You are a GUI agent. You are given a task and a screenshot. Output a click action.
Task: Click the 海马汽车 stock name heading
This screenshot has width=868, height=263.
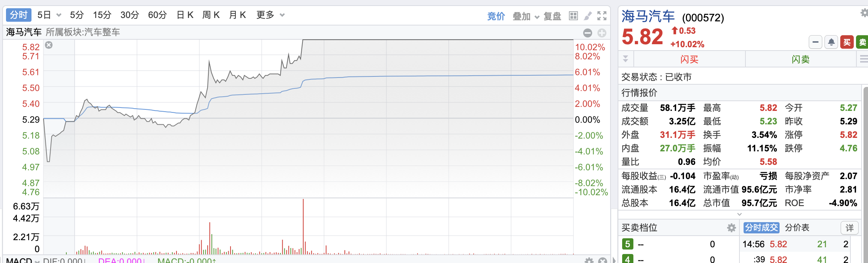pyautogui.click(x=648, y=16)
